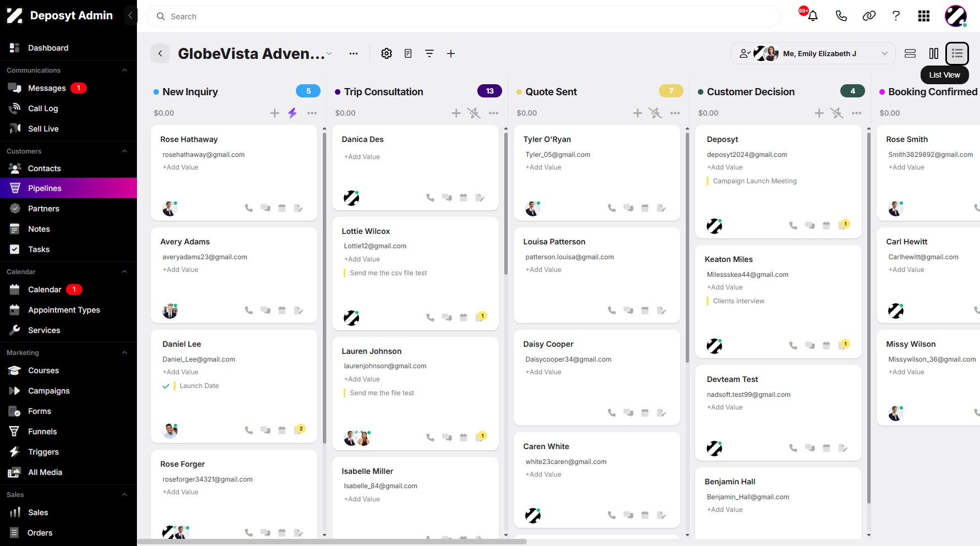Click message icon on Danica Des card

tap(447, 198)
